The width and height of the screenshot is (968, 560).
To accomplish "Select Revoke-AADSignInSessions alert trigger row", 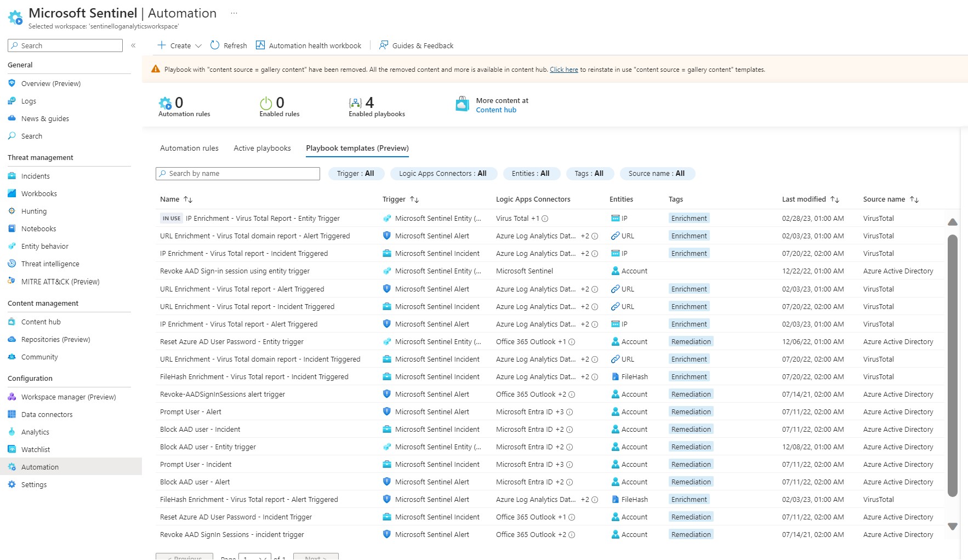I will [x=223, y=395].
